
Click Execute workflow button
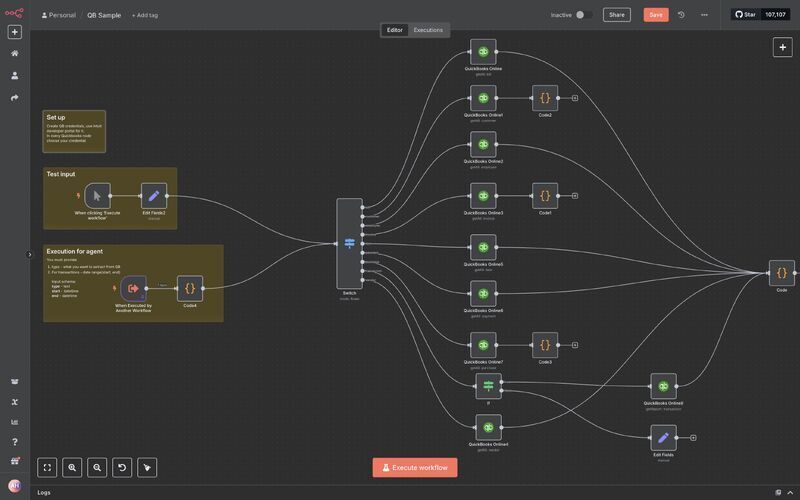tap(415, 467)
